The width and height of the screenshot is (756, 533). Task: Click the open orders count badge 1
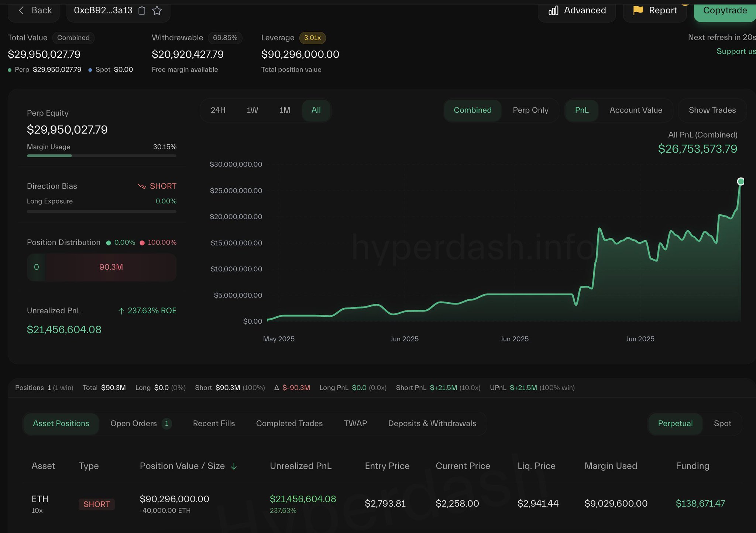(x=166, y=423)
